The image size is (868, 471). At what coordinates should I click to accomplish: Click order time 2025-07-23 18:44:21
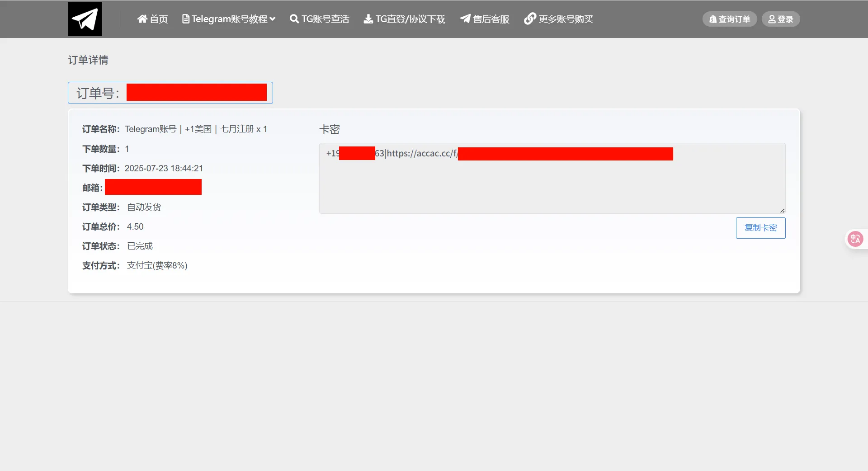164,168
